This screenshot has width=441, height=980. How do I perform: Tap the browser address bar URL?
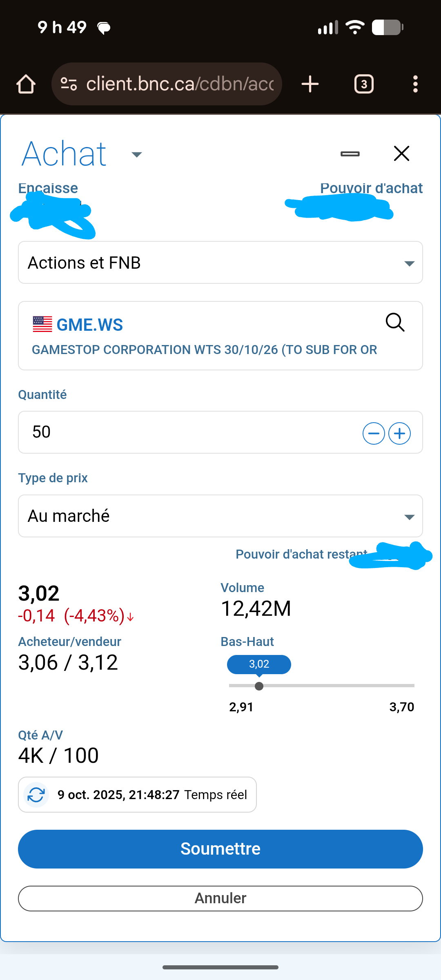pyautogui.click(x=180, y=84)
